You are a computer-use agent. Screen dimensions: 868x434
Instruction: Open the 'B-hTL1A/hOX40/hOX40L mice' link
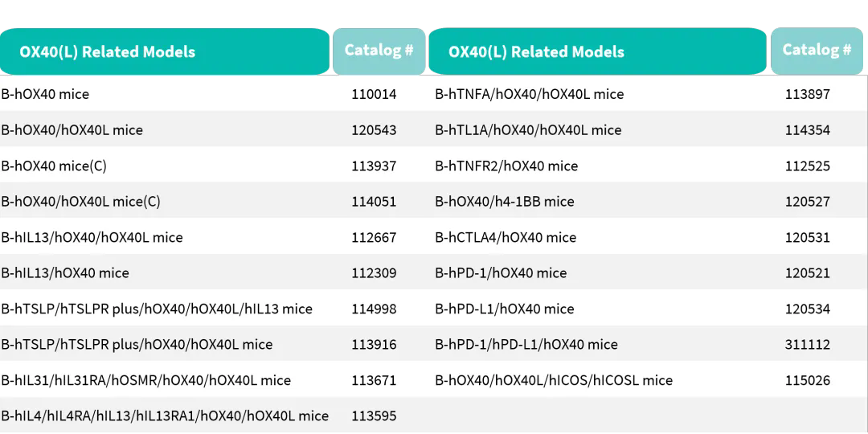[528, 130]
